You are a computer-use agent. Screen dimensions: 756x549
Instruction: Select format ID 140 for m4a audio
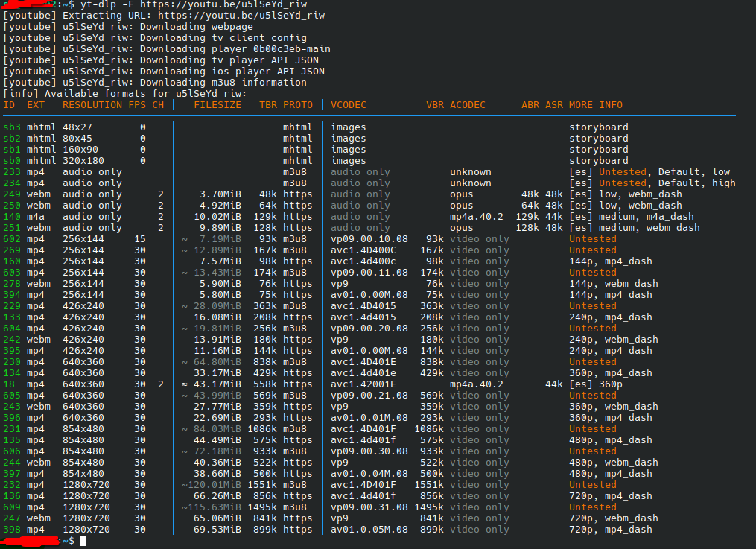click(12, 217)
